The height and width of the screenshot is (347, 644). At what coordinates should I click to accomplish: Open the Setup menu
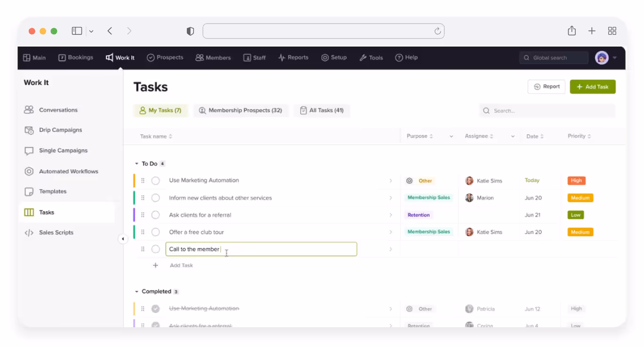[x=334, y=58]
